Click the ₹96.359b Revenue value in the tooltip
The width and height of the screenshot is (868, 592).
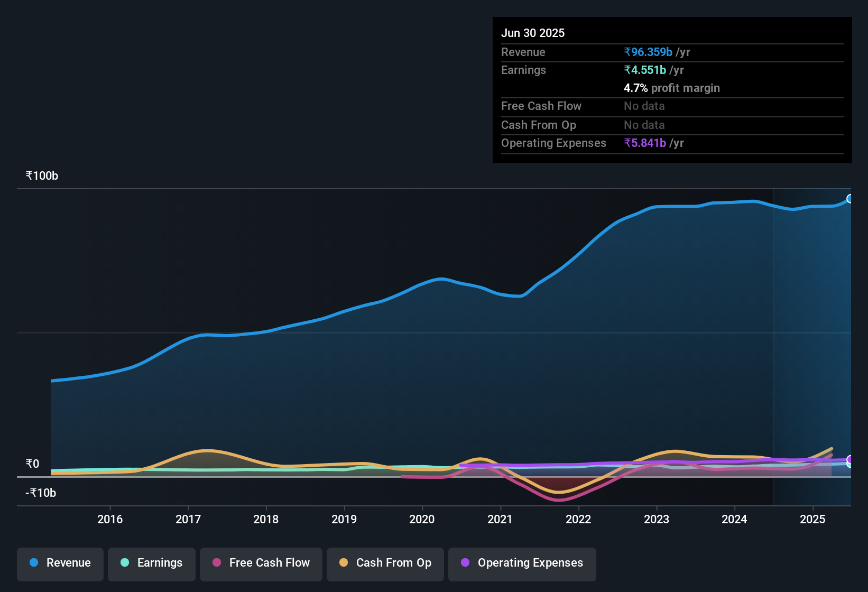coord(648,52)
